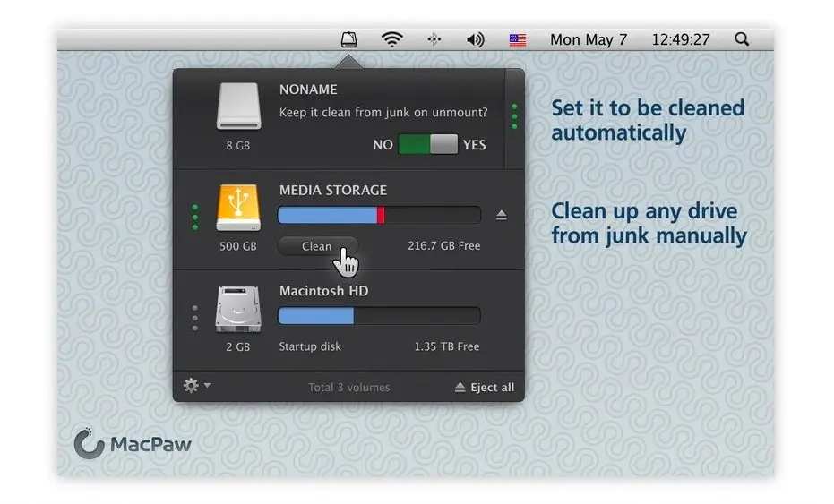The width and height of the screenshot is (834, 504).
Task: Click the 500 GB size label
Action: click(238, 246)
